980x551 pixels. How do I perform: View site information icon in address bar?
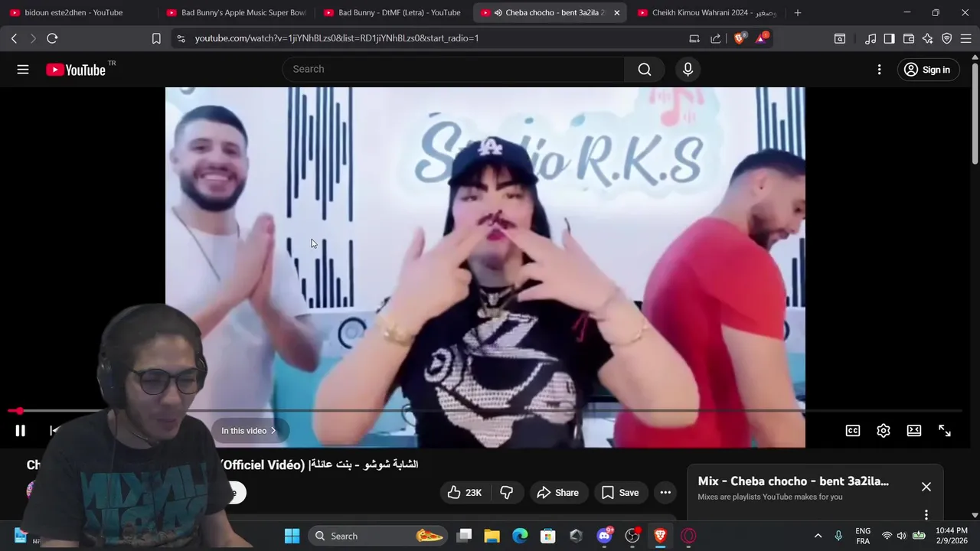tap(181, 38)
